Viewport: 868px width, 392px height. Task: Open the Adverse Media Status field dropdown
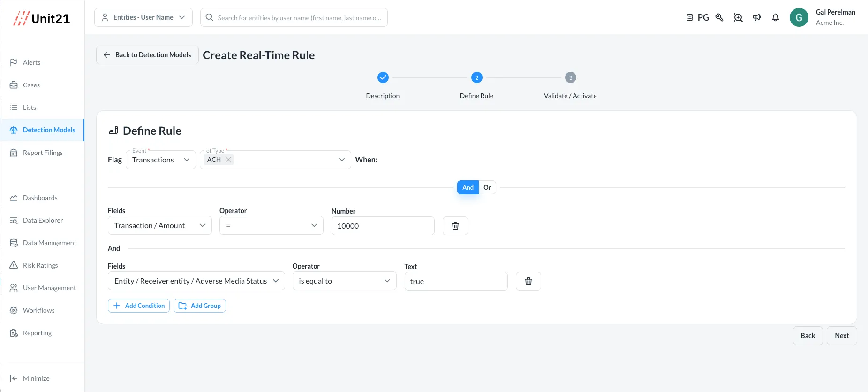[196, 281]
